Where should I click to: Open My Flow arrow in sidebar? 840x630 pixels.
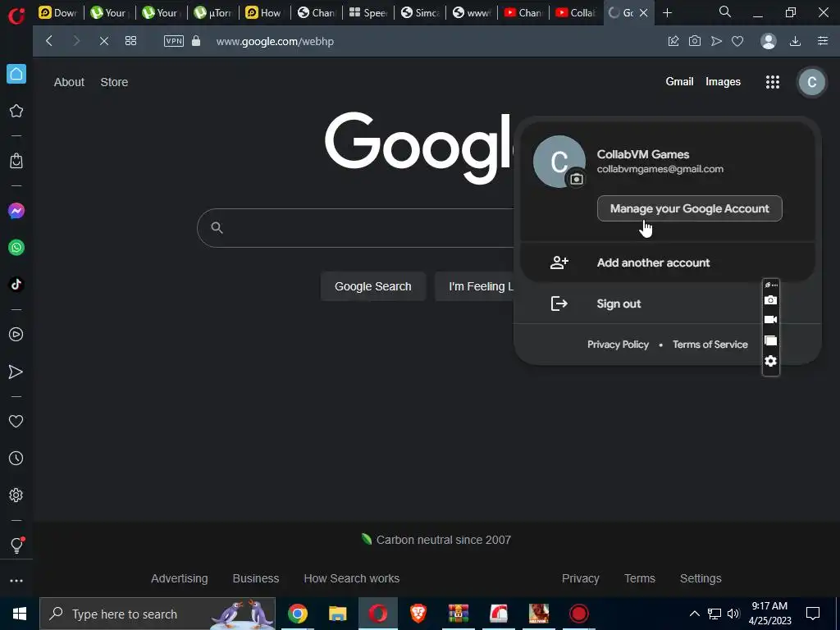[x=16, y=372]
